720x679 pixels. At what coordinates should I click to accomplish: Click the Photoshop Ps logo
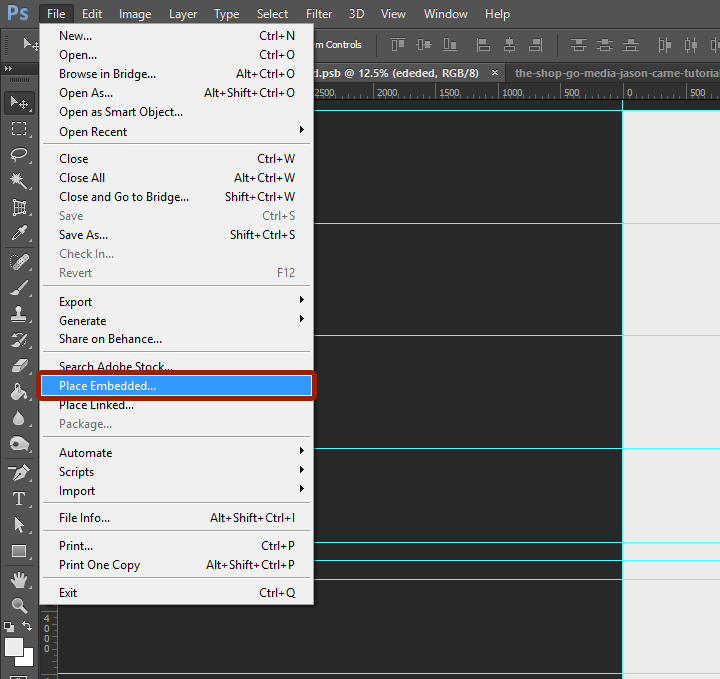[17, 13]
